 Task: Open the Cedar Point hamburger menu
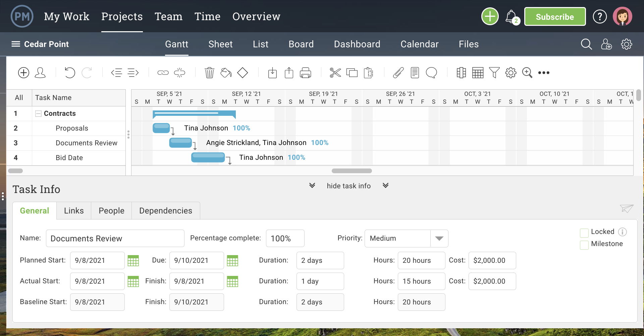point(16,44)
